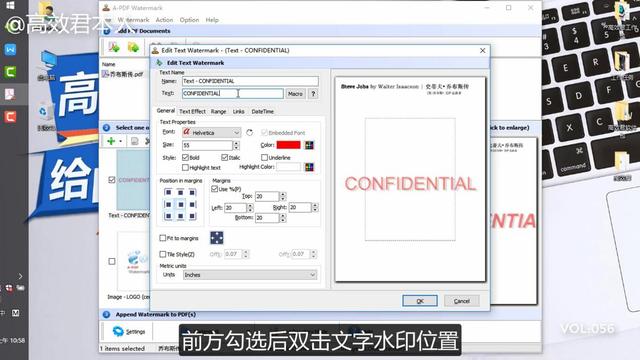Switch to the General tab
This screenshot has height=360, width=640.
click(x=166, y=111)
